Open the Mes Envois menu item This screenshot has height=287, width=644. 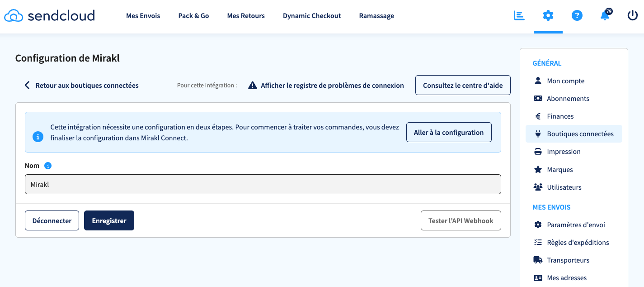coord(143,15)
